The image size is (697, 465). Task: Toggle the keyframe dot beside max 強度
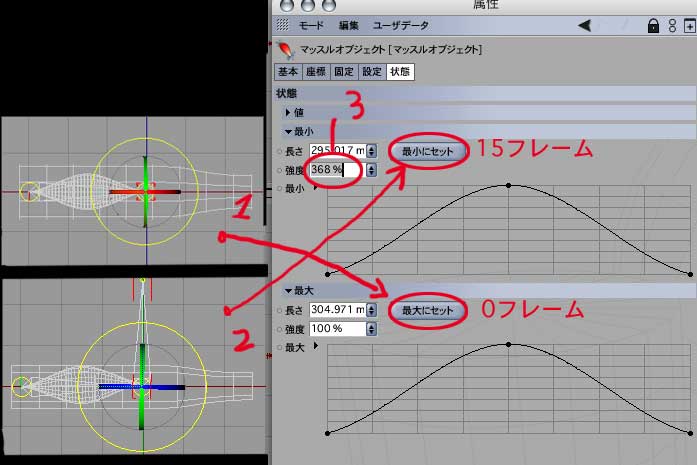pos(280,329)
